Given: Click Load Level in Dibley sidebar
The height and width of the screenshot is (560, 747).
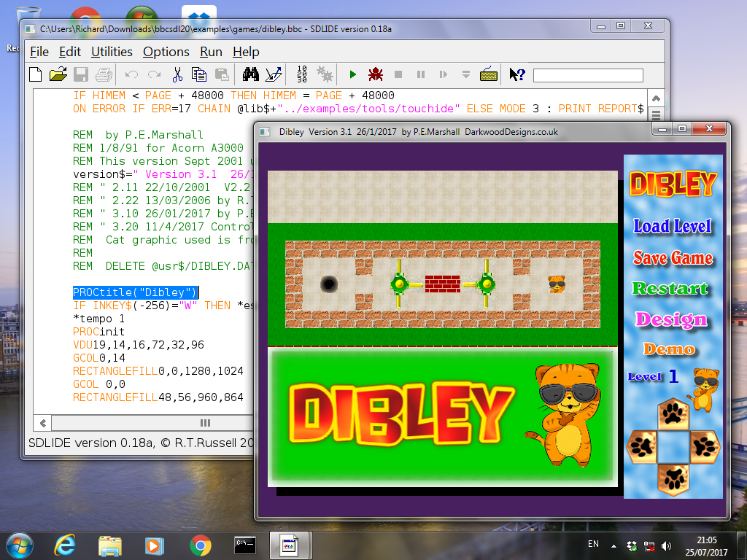Looking at the screenshot, I should pyautogui.click(x=672, y=226).
